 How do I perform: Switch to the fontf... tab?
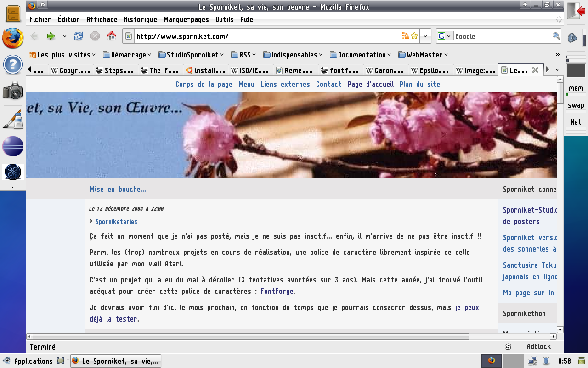[x=340, y=70]
